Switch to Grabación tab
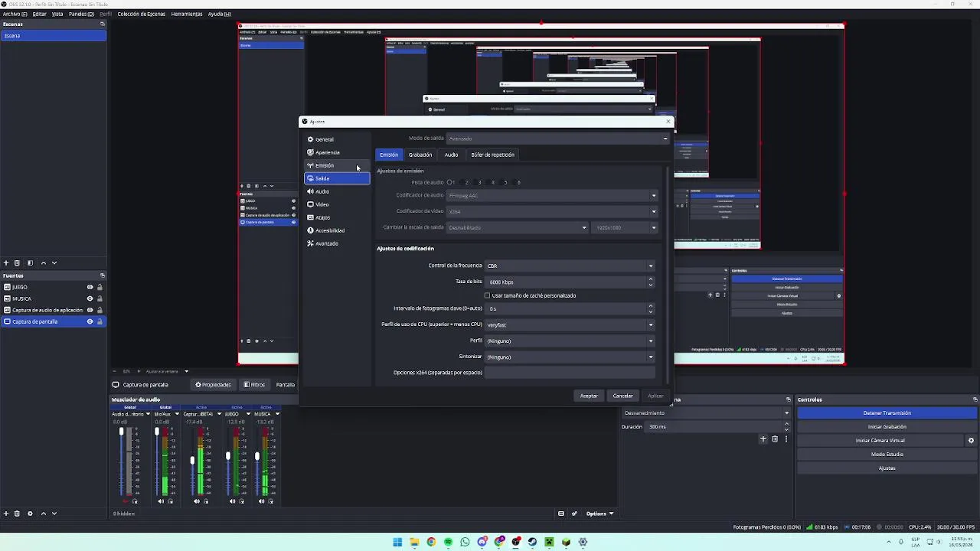 [x=420, y=155]
